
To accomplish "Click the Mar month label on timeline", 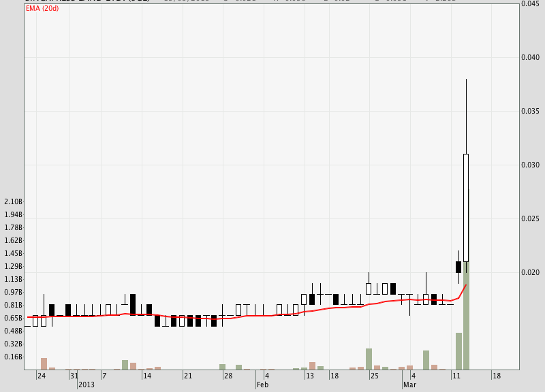I will (x=409, y=385).
